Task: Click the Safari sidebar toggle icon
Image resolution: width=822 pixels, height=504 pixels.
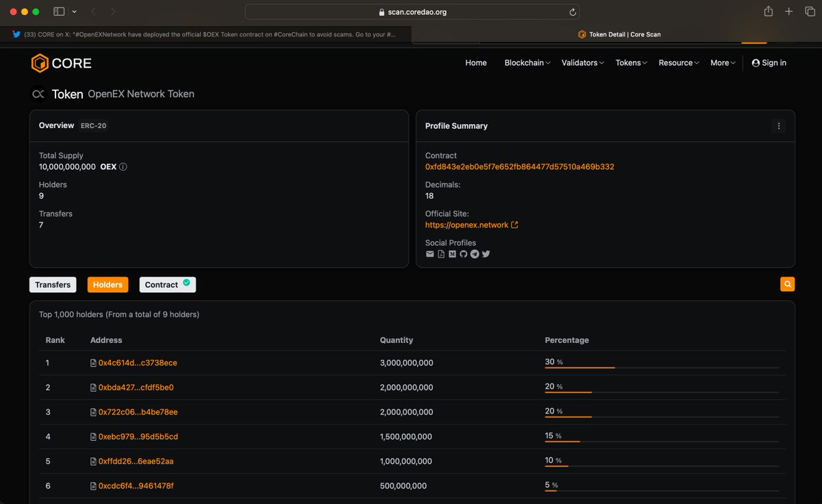Action: click(59, 11)
